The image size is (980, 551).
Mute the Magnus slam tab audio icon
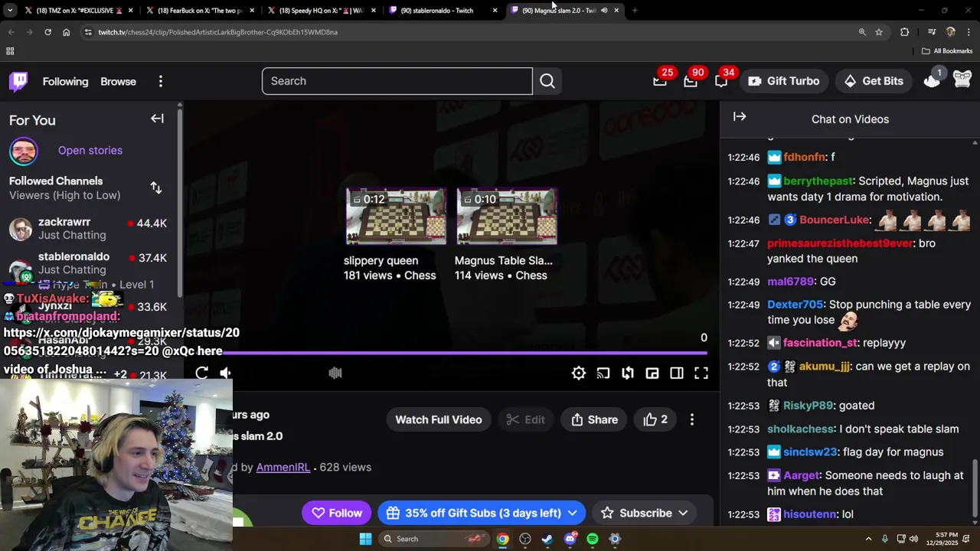[x=604, y=11]
